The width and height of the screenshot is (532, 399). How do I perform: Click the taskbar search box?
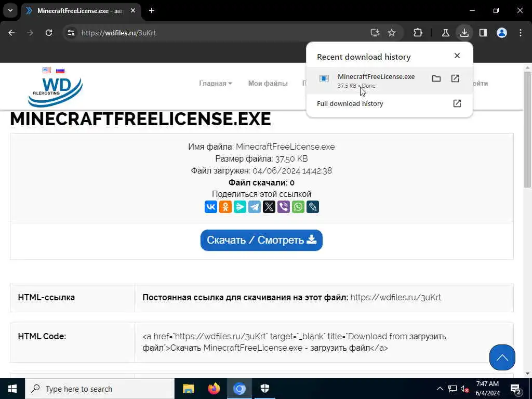click(100, 389)
